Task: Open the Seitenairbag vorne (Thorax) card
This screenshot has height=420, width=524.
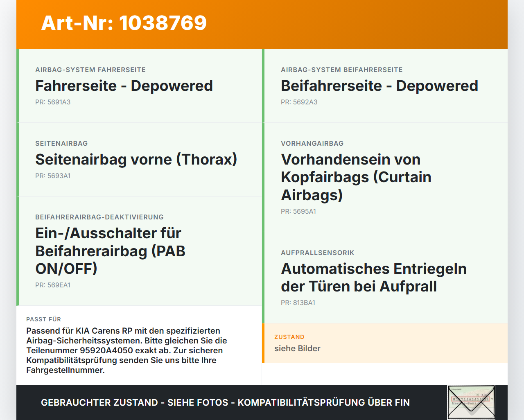Action: [x=139, y=160]
